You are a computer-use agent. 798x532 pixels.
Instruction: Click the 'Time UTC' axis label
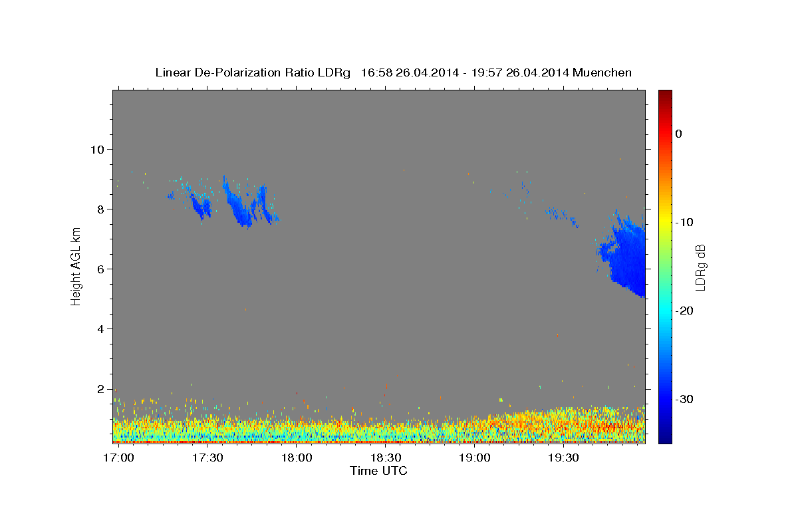click(378, 471)
